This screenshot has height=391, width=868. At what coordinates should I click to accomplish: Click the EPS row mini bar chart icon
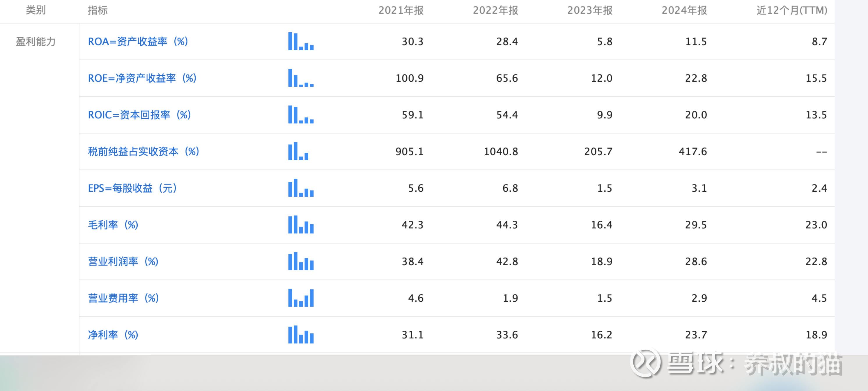pos(301,188)
